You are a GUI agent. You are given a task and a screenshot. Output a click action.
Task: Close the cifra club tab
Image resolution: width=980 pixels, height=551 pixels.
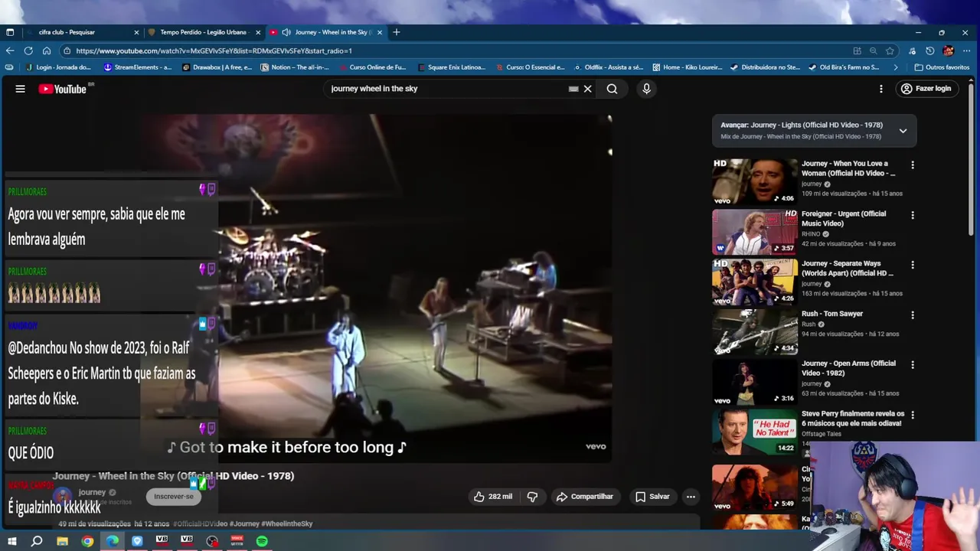click(x=136, y=32)
